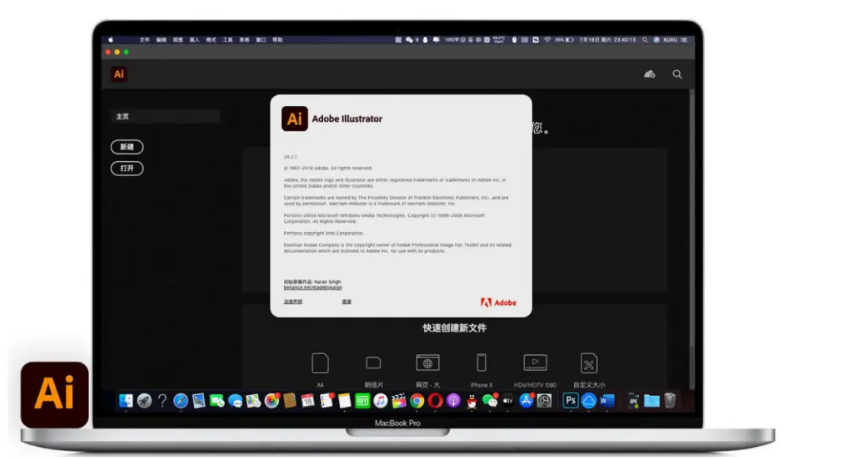Open Photoshop from the Dock
Image resolution: width=848 pixels, height=458 pixels.
570,401
